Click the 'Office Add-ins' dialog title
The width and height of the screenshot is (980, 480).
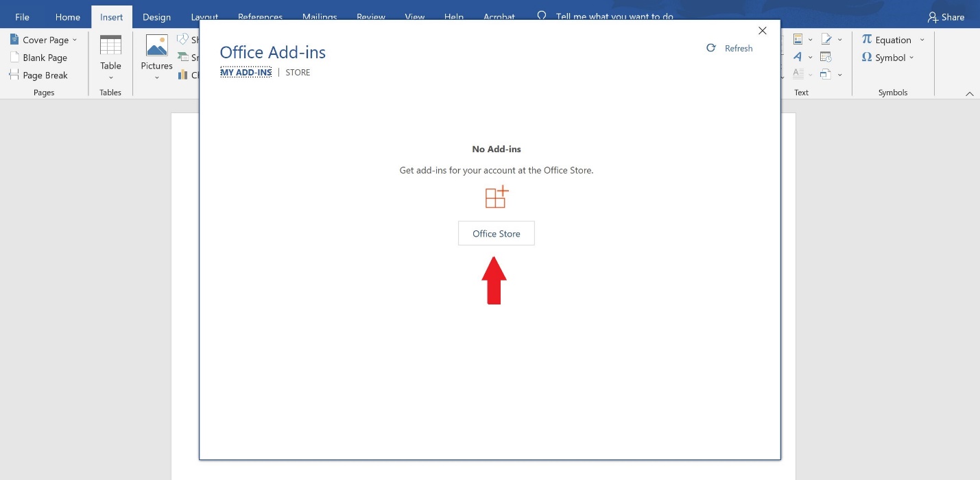tap(273, 52)
